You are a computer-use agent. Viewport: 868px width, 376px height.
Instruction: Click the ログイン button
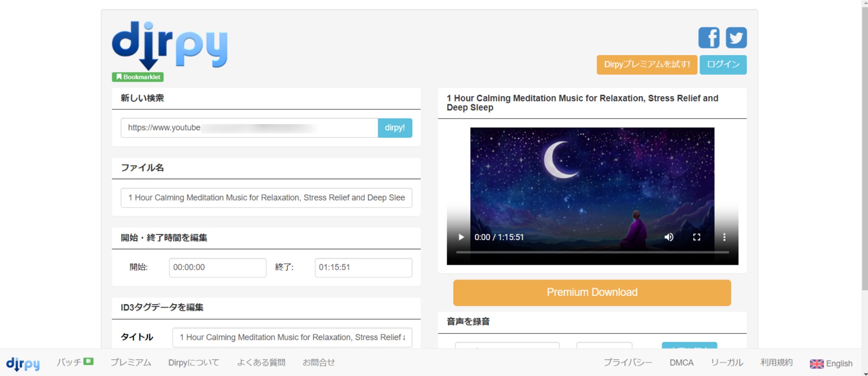click(x=723, y=64)
